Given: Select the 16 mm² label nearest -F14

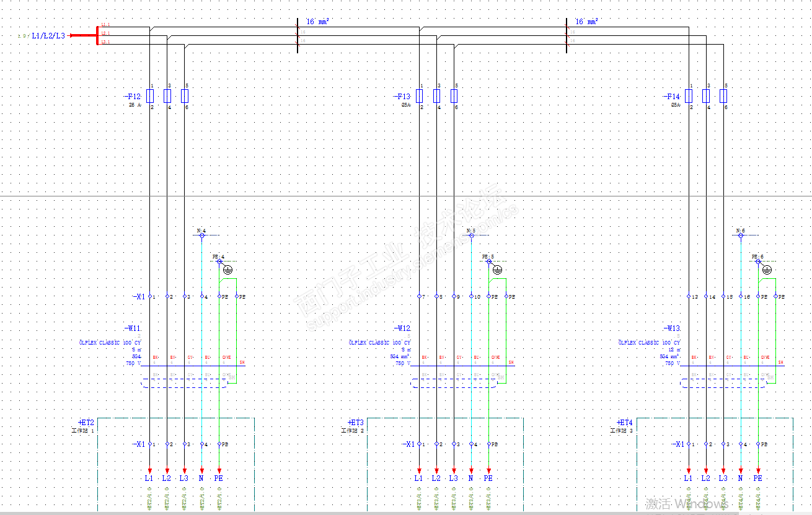Looking at the screenshot, I should point(586,22).
